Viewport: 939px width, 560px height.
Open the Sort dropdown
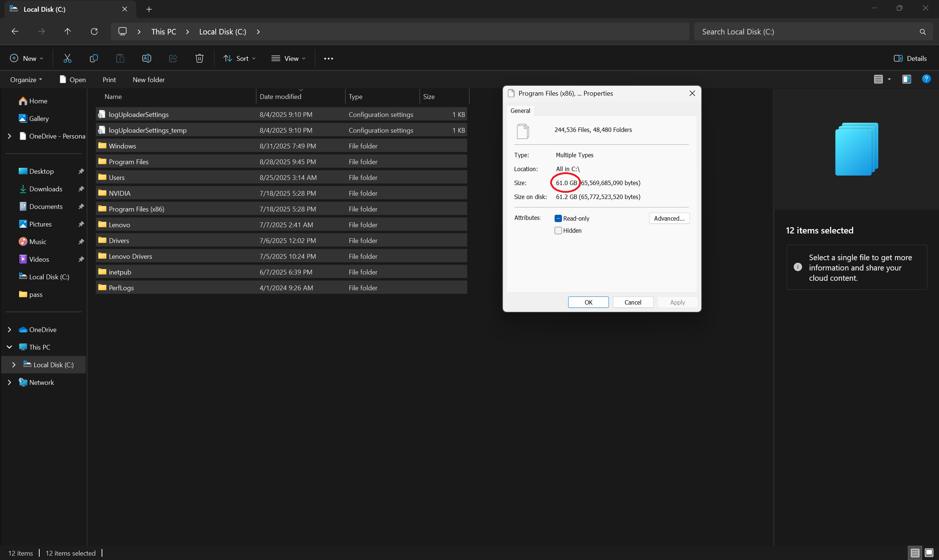pyautogui.click(x=240, y=59)
